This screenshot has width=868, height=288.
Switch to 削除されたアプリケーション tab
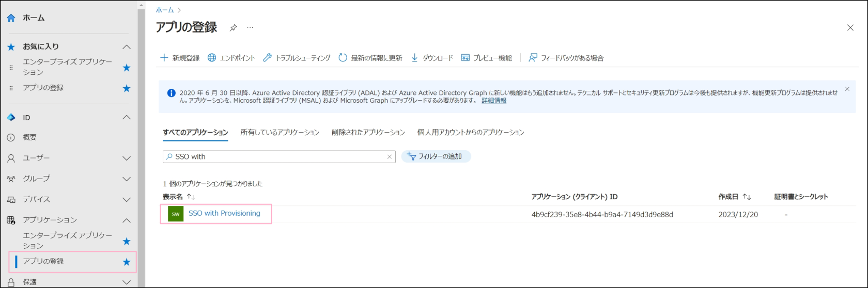coord(368,133)
